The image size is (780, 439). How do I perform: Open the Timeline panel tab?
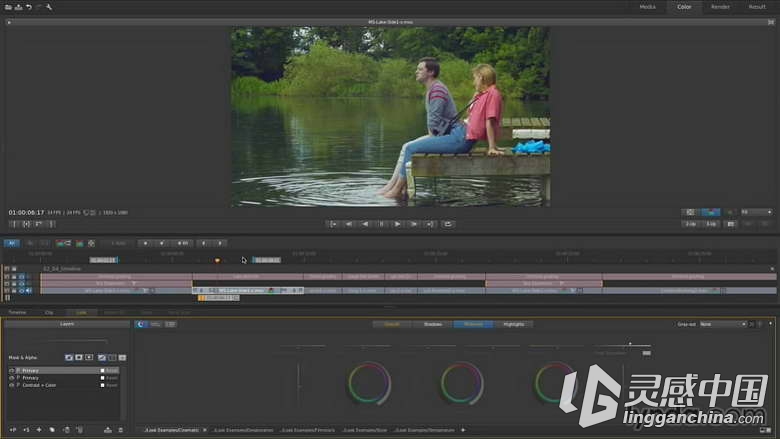tap(17, 313)
